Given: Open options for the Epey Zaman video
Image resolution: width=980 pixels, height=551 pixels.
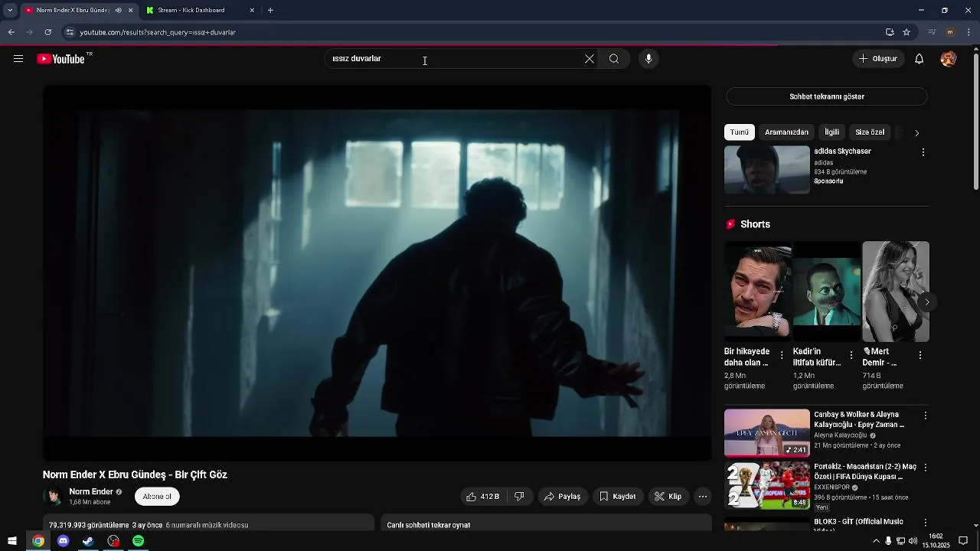Looking at the screenshot, I should pos(925,416).
